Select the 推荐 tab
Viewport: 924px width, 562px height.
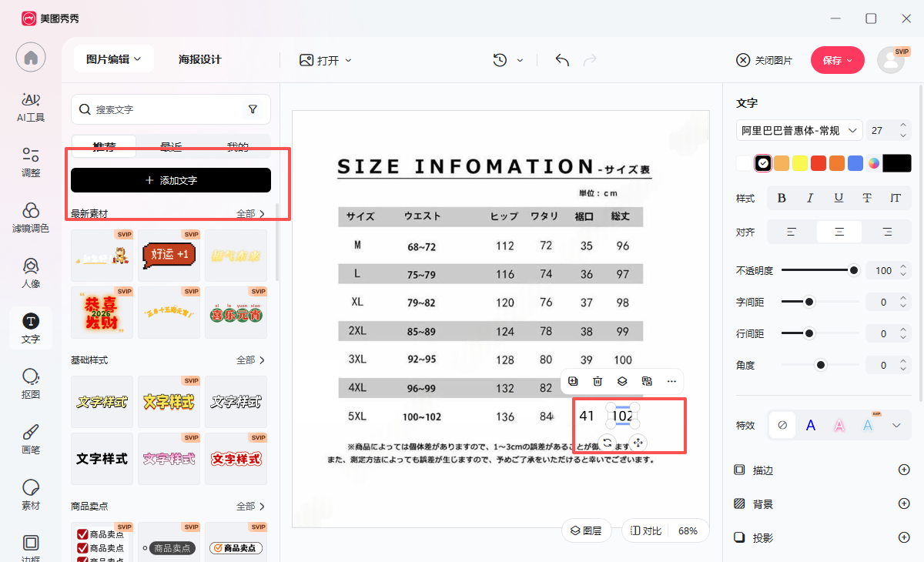point(104,146)
